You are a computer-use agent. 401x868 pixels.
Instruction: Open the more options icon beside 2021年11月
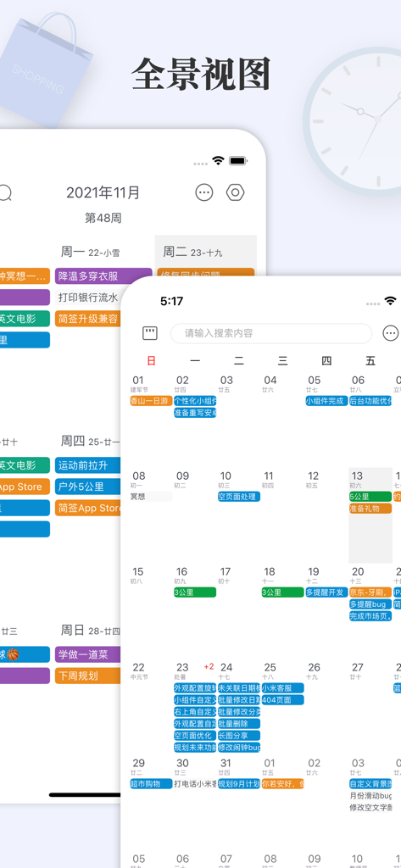(x=204, y=192)
